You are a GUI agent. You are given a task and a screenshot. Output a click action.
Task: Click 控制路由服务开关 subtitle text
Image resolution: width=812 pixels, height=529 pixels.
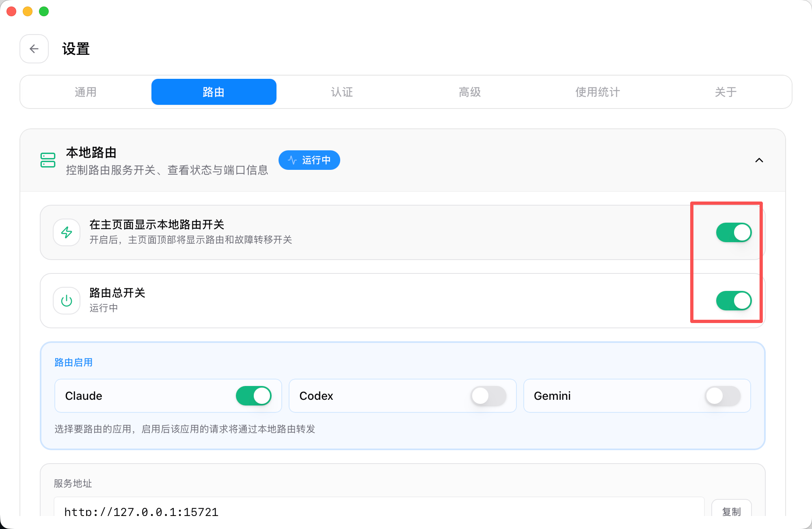(167, 170)
